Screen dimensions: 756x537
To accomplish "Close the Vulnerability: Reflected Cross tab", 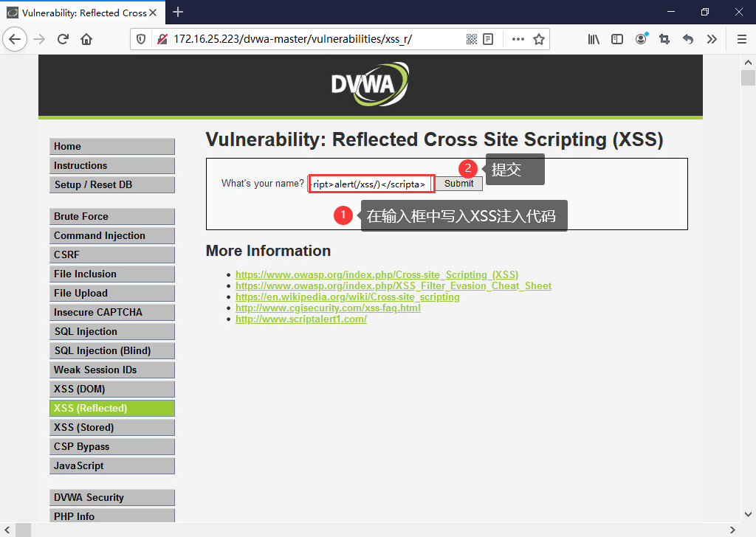I will pos(154,13).
